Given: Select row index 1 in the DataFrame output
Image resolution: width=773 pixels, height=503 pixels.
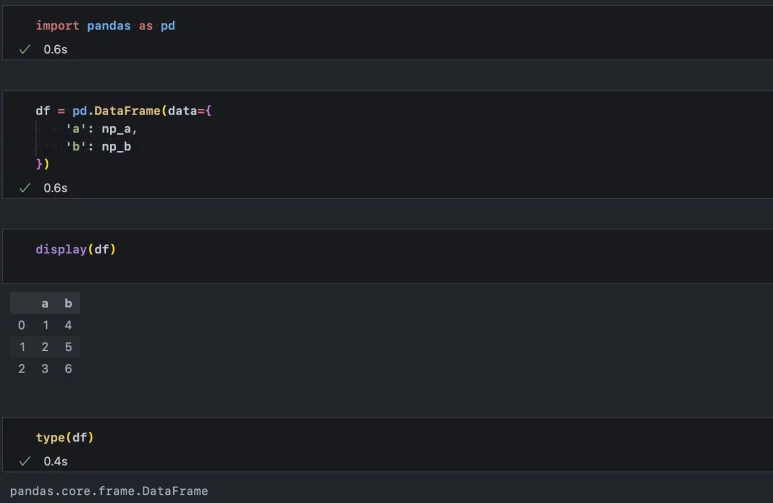Looking at the screenshot, I should (22, 347).
